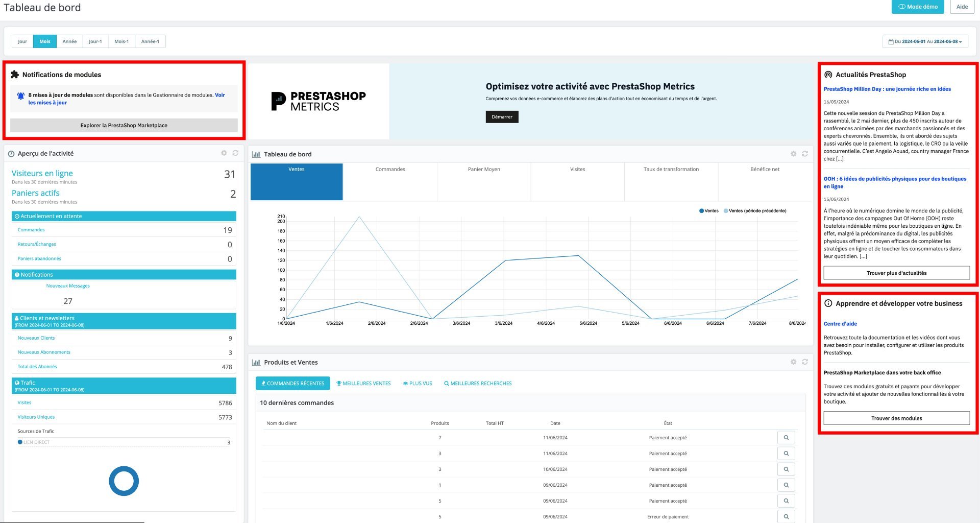
Task: Open Paniers abandonnés link
Action: (x=39, y=258)
